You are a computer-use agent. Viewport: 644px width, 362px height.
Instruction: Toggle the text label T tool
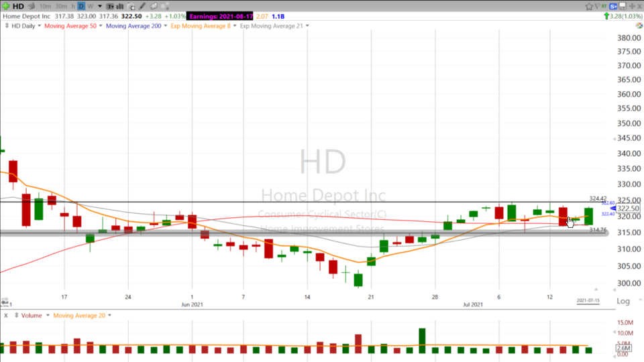click(110, 6)
